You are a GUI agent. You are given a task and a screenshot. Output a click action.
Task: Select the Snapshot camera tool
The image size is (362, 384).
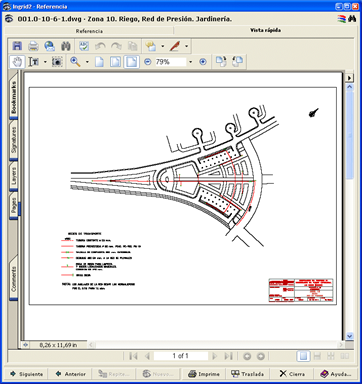click(x=57, y=62)
